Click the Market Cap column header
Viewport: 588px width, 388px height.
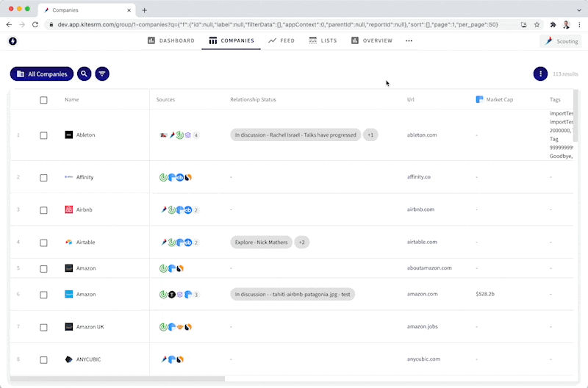500,99
